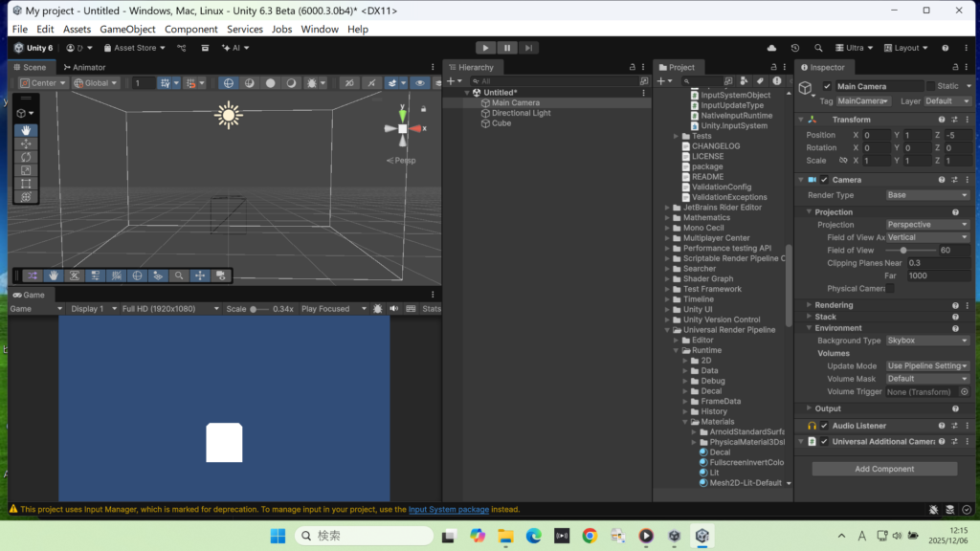Screen dimensions: 980x551
Task: Open the Input System package link
Action: (x=449, y=510)
